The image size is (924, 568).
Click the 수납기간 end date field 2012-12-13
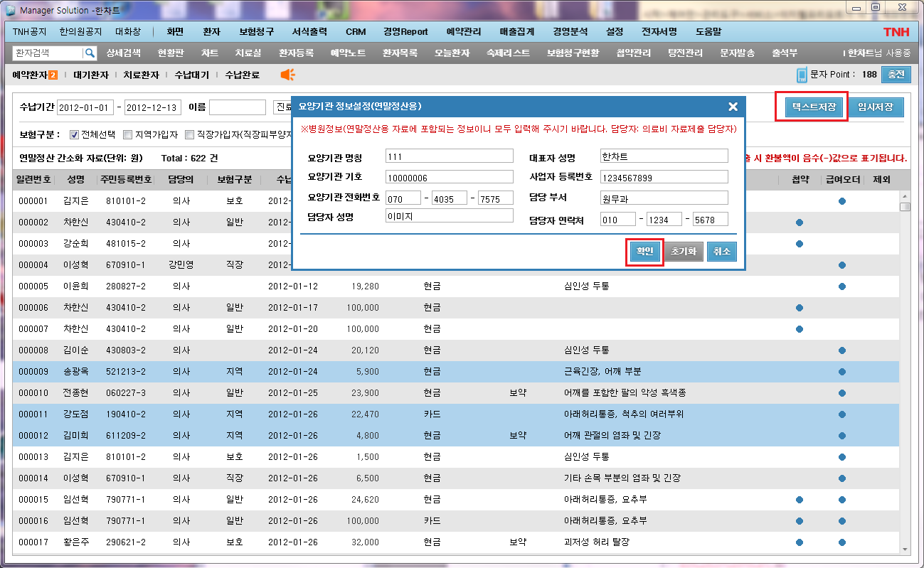(153, 107)
